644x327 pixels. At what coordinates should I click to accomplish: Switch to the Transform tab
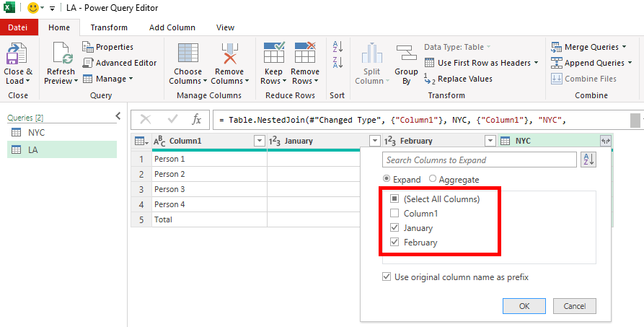109,27
